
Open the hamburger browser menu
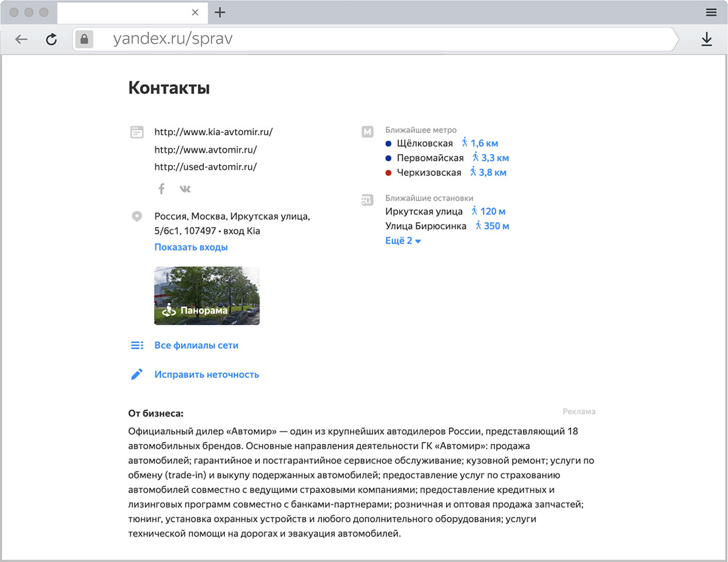point(711,12)
